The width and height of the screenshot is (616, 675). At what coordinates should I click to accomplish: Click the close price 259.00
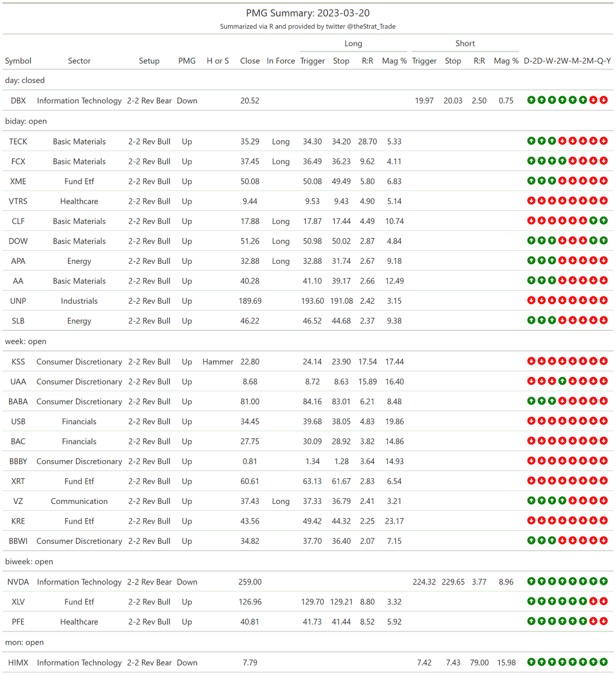tap(250, 582)
